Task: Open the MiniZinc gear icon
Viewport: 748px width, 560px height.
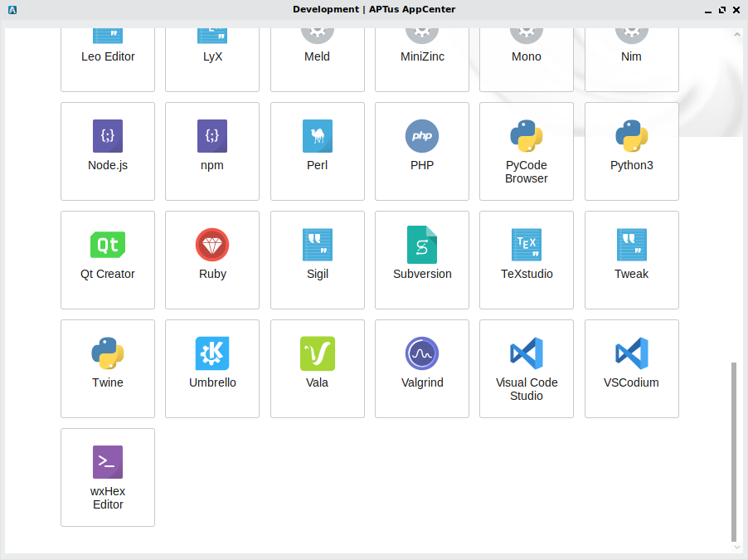Action: coord(422,36)
